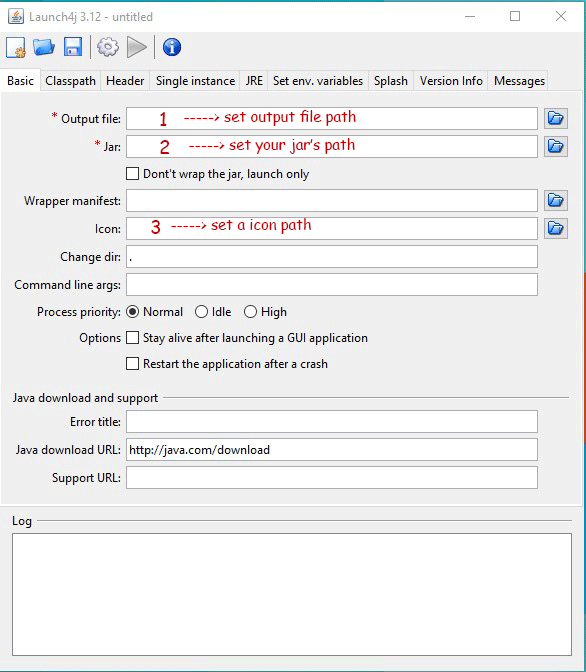This screenshot has height=672, width=586.
Task: Select the High process priority
Action: [250, 312]
